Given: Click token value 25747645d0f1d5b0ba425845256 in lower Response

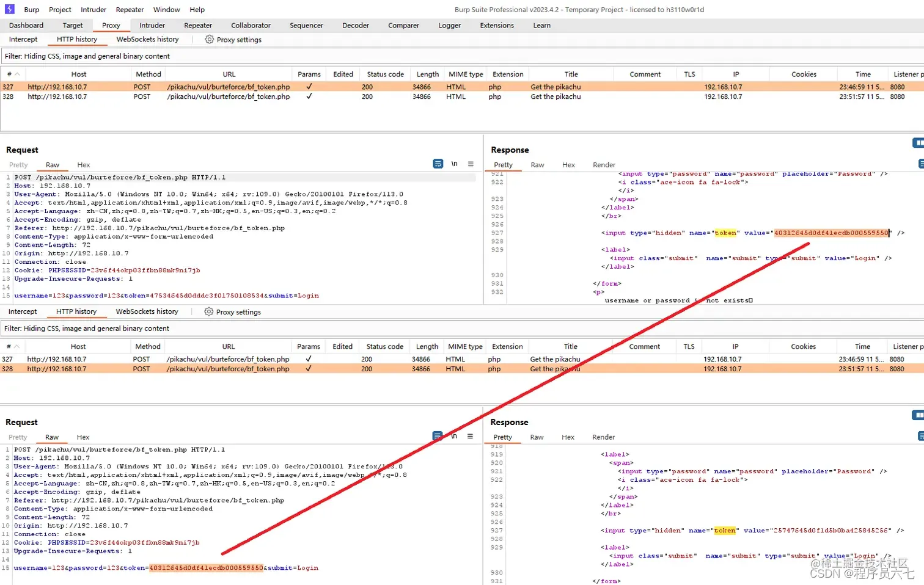Looking at the screenshot, I should click(831, 531).
